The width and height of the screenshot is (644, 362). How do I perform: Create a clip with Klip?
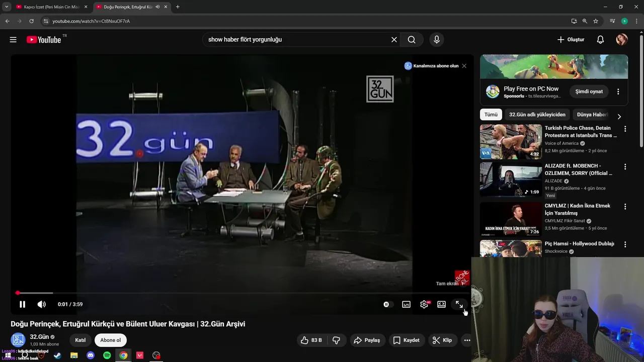pyautogui.click(x=442, y=340)
